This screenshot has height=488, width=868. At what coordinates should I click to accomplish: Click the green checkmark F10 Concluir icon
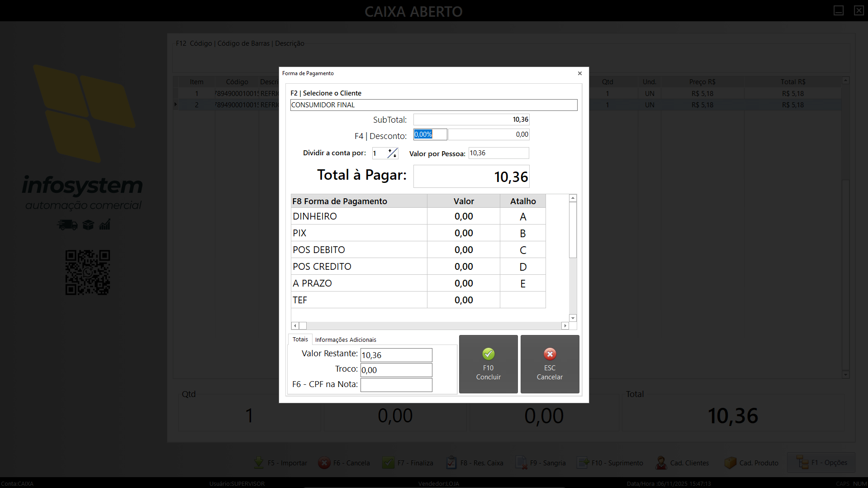[x=488, y=354]
